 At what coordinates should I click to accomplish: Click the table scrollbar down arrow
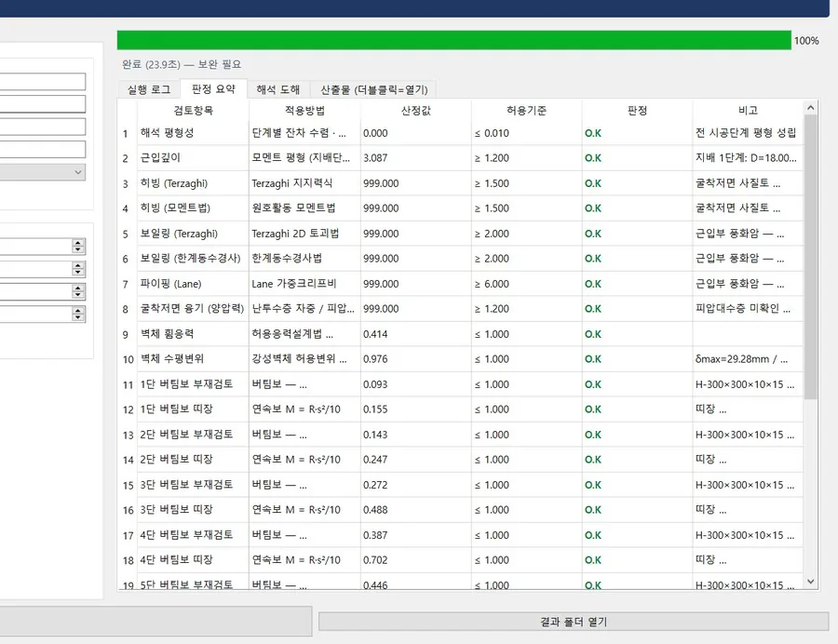coord(810,582)
